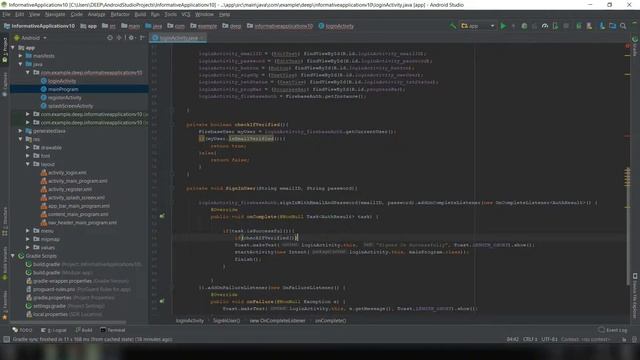
Task: Run the app with the green play button
Action: point(503,26)
